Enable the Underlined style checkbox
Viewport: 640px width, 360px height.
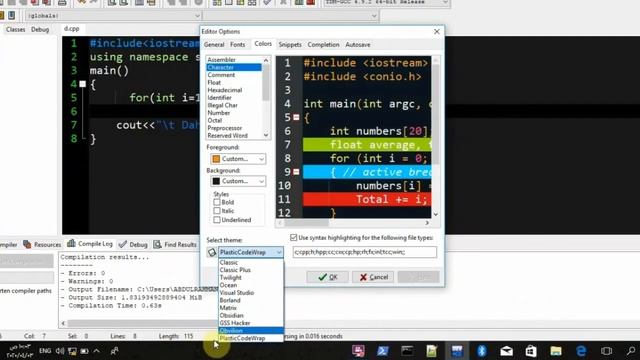click(x=217, y=220)
